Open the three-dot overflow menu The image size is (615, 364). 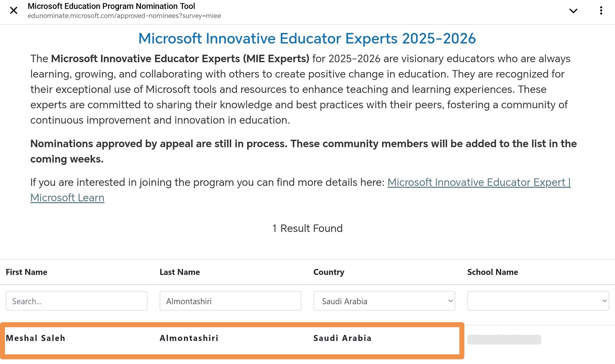601,11
